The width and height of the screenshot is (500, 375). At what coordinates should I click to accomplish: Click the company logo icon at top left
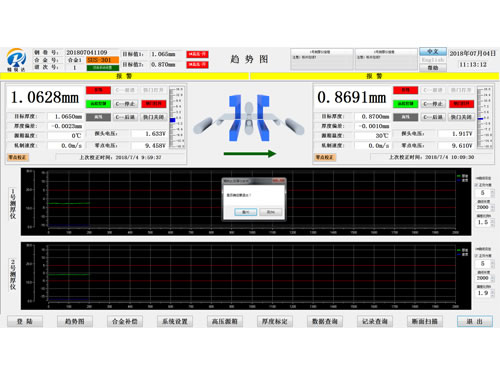click(x=16, y=60)
